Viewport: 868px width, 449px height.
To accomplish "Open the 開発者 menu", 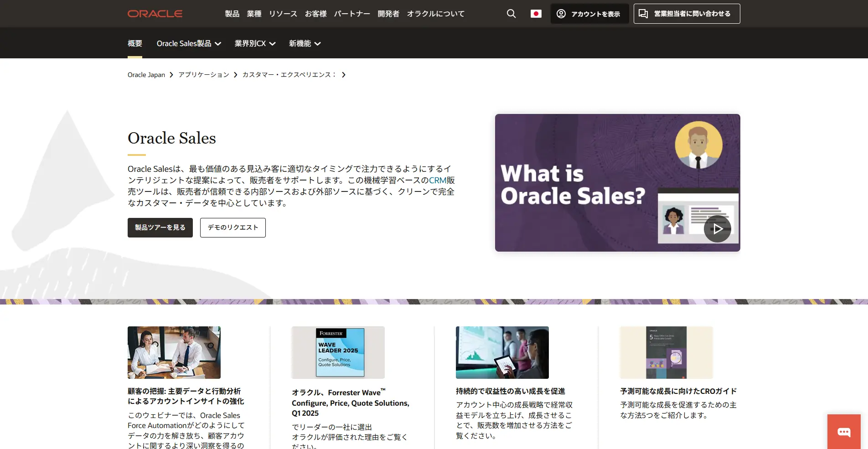I will [388, 14].
